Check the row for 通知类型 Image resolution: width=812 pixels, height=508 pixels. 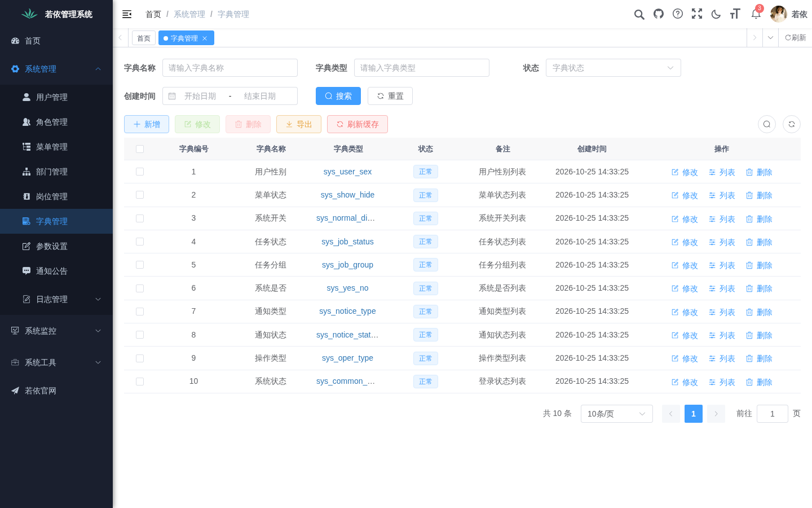pos(140,312)
